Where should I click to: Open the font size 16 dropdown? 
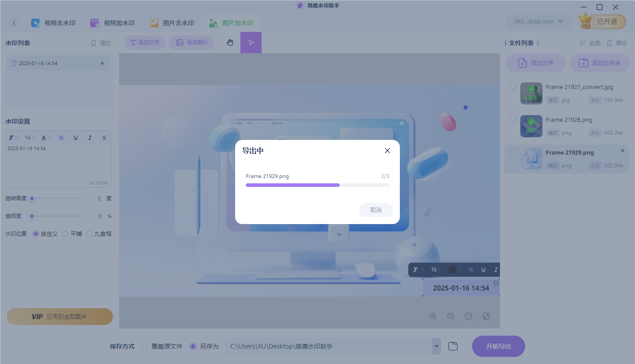[29, 137]
